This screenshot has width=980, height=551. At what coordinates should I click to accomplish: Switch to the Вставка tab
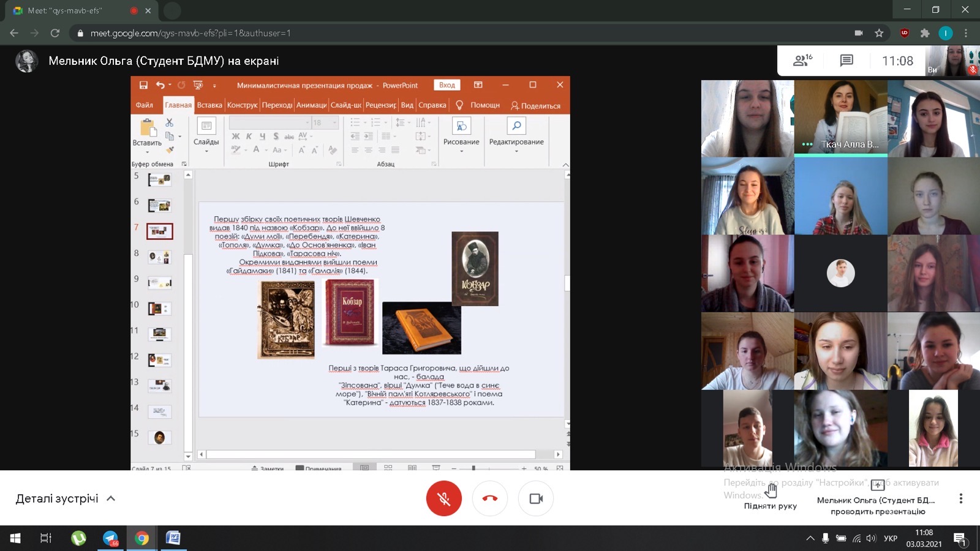[209, 105]
